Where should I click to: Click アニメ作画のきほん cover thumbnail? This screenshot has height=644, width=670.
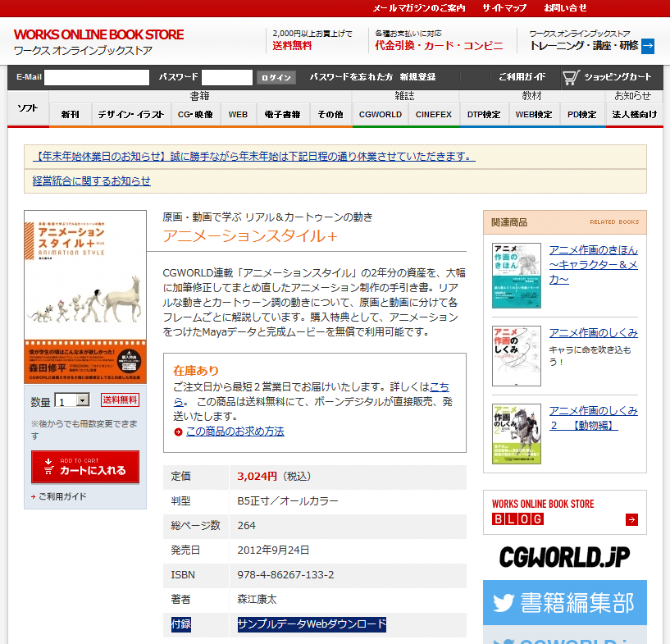click(x=517, y=276)
